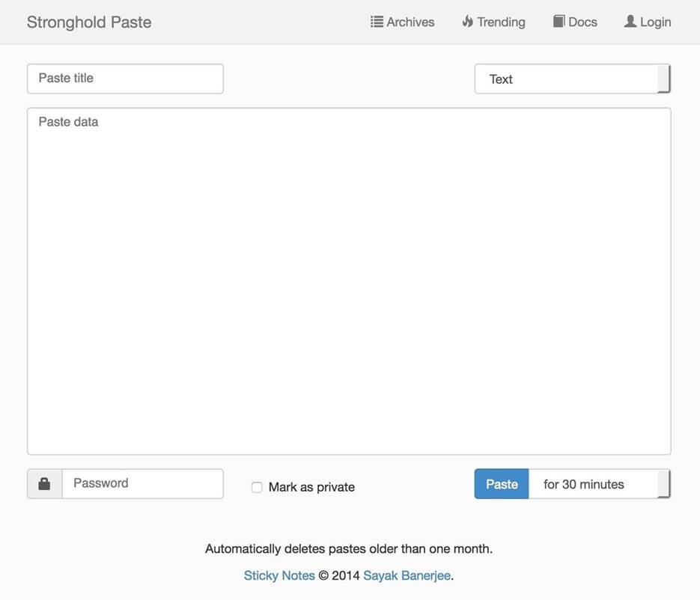Focus the Paste title field
Screen dimensions: 700x600
[x=125, y=79]
